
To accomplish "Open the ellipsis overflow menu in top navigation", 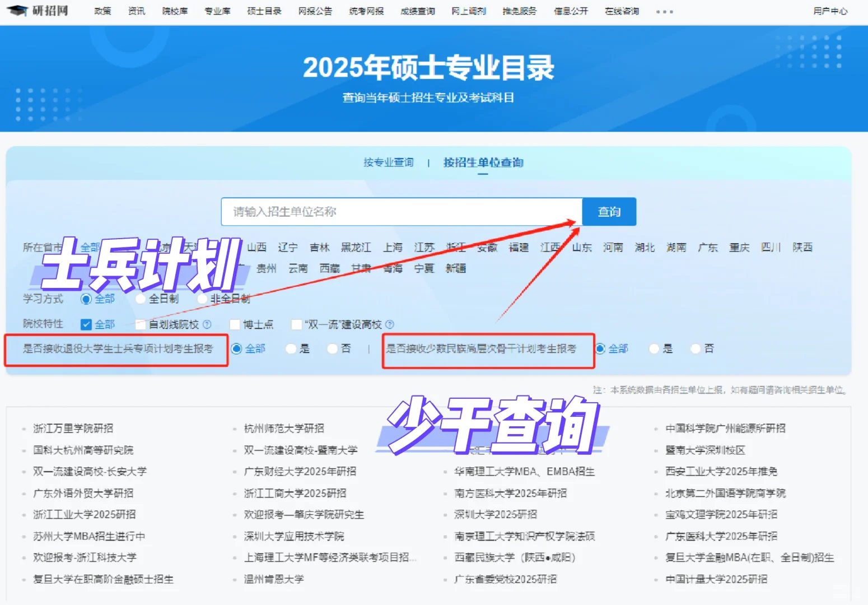I will coord(664,11).
